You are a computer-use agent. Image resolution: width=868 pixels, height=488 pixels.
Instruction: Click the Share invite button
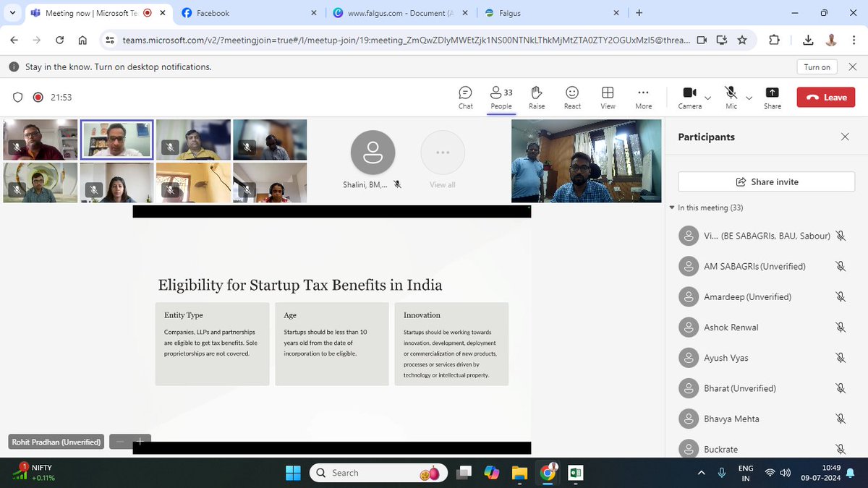click(767, 182)
